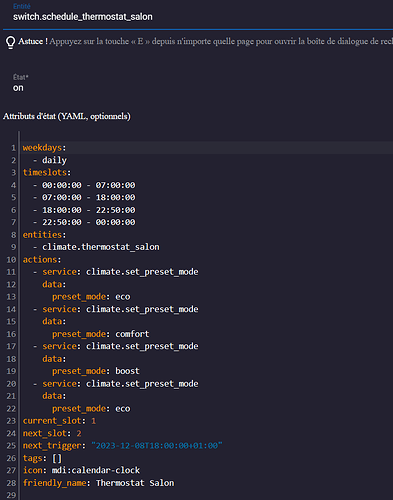This screenshot has height=500, width=393.
Task: Click the lightbulb tip icon
Action: [10, 42]
